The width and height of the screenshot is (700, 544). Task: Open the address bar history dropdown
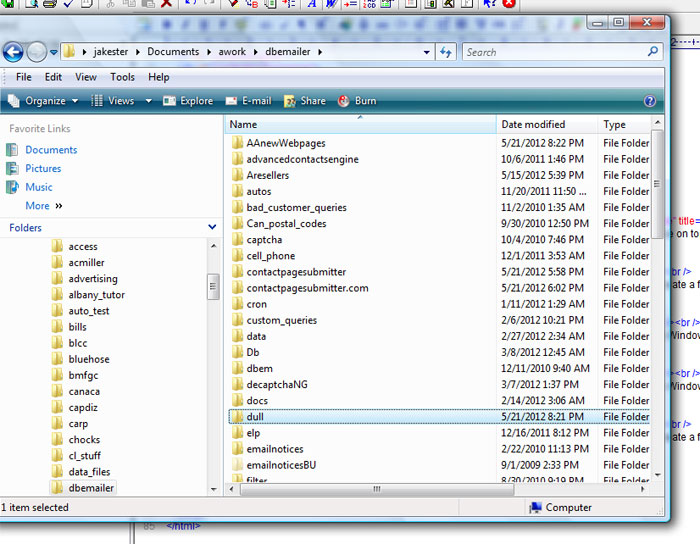(x=427, y=52)
